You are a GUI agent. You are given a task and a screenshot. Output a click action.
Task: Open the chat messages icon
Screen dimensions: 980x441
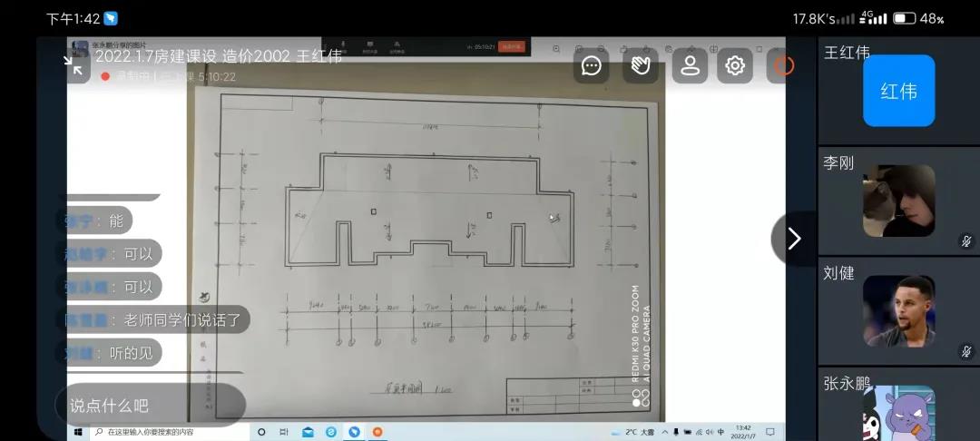592,65
